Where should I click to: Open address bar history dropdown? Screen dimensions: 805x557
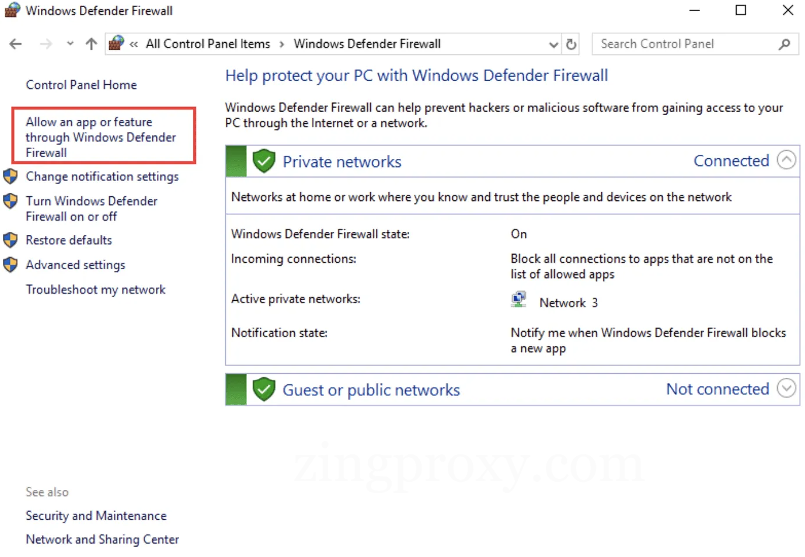pyautogui.click(x=553, y=45)
